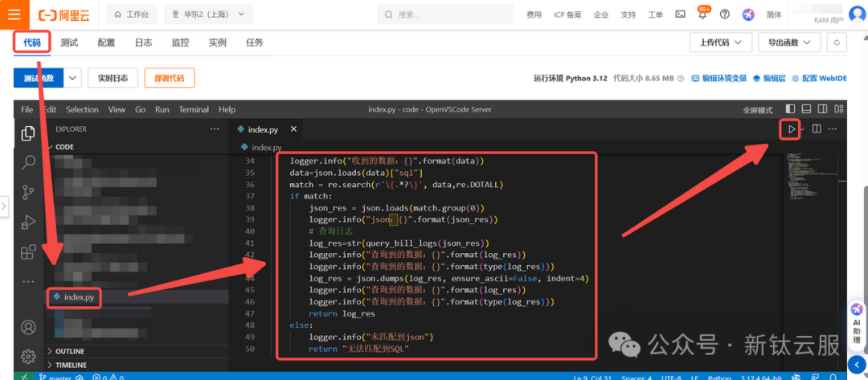The height and width of the screenshot is (380, 868).
Task: Open the Accounts icon in activity bar
Action: (27, 327)
